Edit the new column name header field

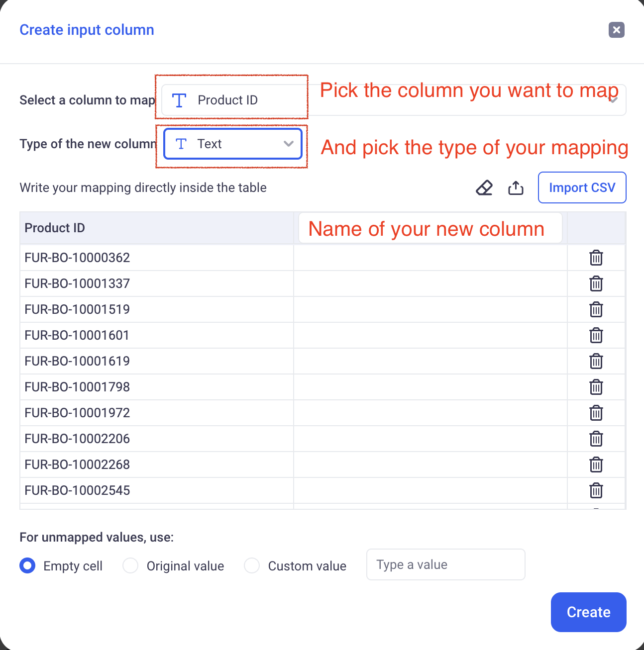tap(430, 228)
